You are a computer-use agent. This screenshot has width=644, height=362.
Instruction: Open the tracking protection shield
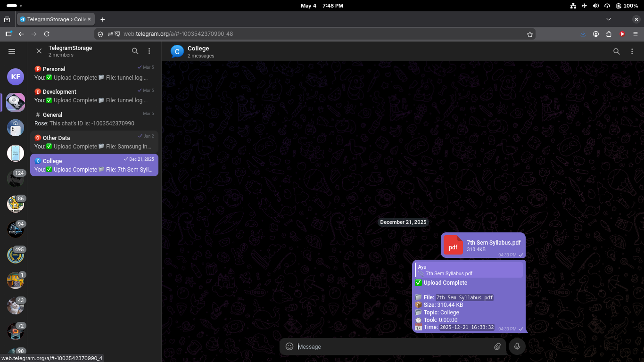[100, 34]
